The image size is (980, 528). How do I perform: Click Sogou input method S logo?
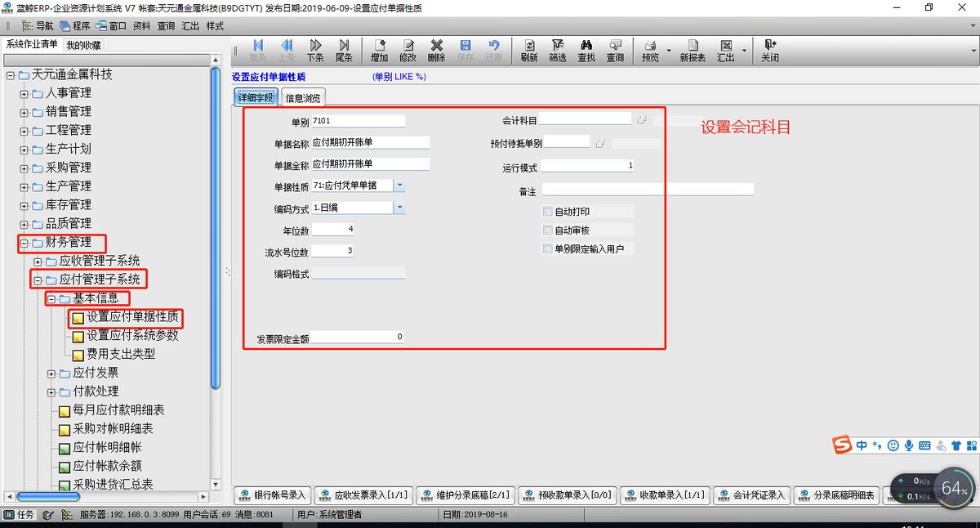(842, 445)
